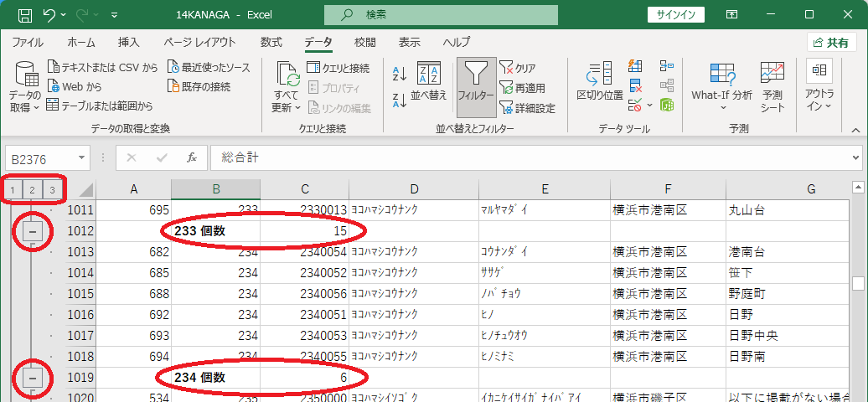Click Web から data source
868x402 pixels.
[75, 87]
